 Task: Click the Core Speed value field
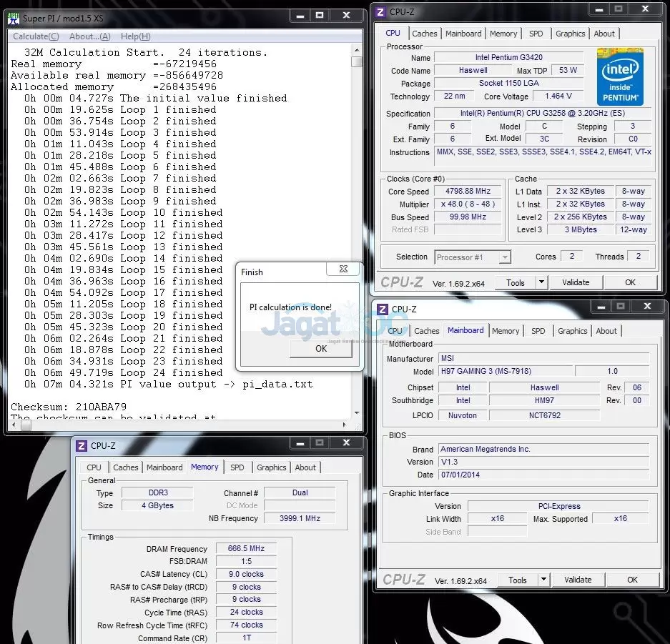(468, 192)
